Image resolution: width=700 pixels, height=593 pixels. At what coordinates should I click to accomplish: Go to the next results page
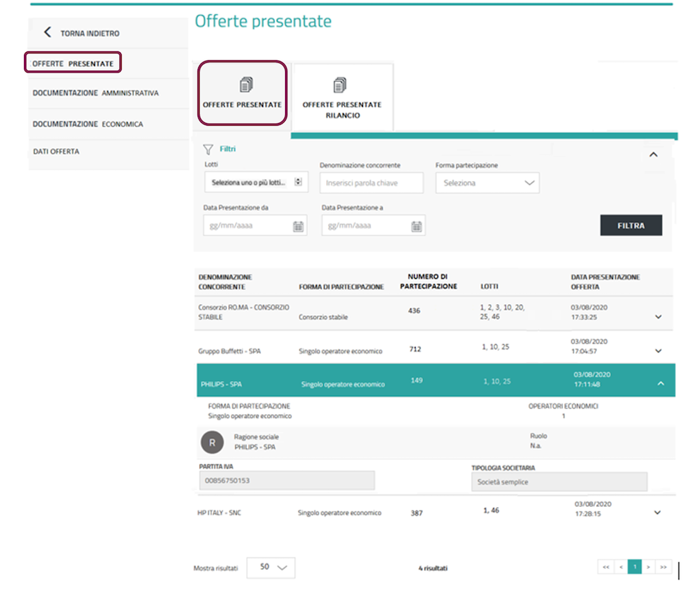point(649,567)
